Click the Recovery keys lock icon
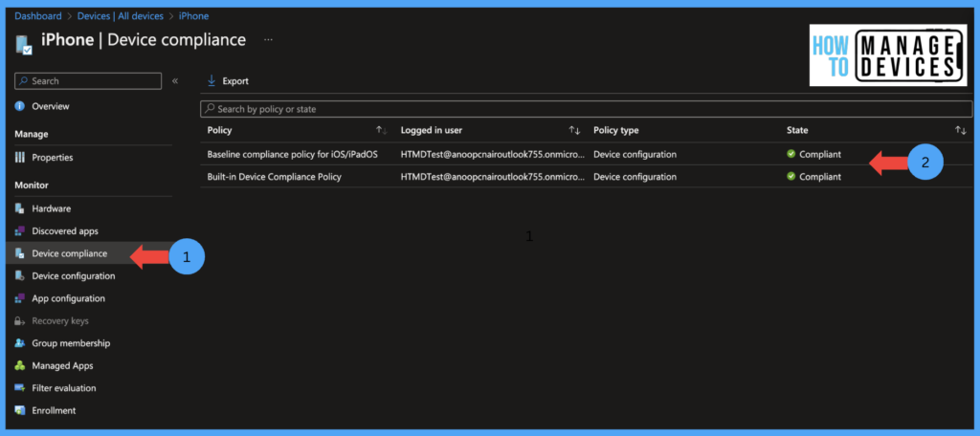The image size is (980, 436). click(x=19, y=321)
